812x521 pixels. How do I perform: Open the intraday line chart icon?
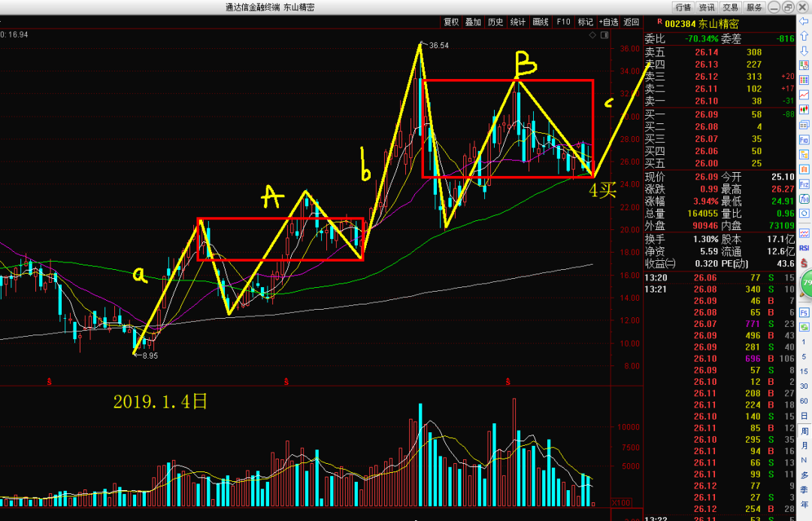click(x=804, y=95)
